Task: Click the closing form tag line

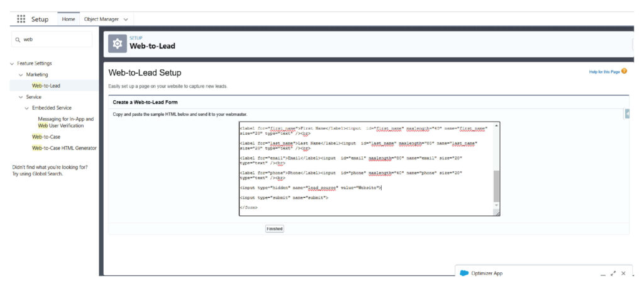Action: click(248, 208)
